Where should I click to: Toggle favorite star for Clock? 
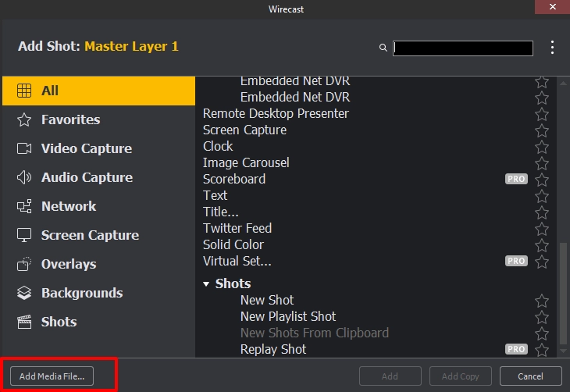point(542,147)
